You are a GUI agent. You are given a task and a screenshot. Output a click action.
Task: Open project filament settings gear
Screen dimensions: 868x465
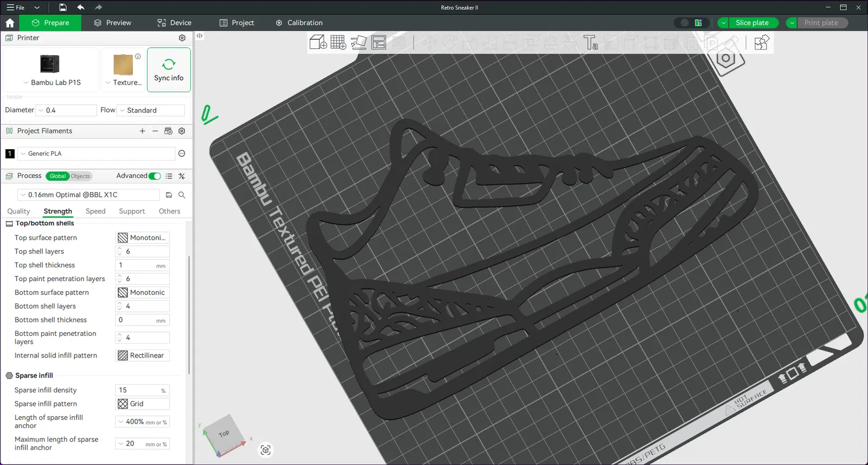coord(182,131)
